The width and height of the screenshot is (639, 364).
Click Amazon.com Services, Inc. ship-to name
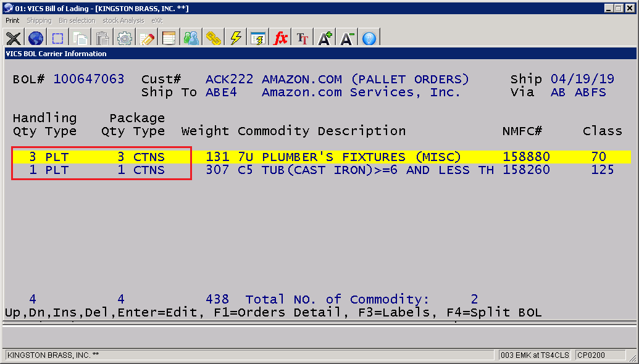click(x=361, y=93)
